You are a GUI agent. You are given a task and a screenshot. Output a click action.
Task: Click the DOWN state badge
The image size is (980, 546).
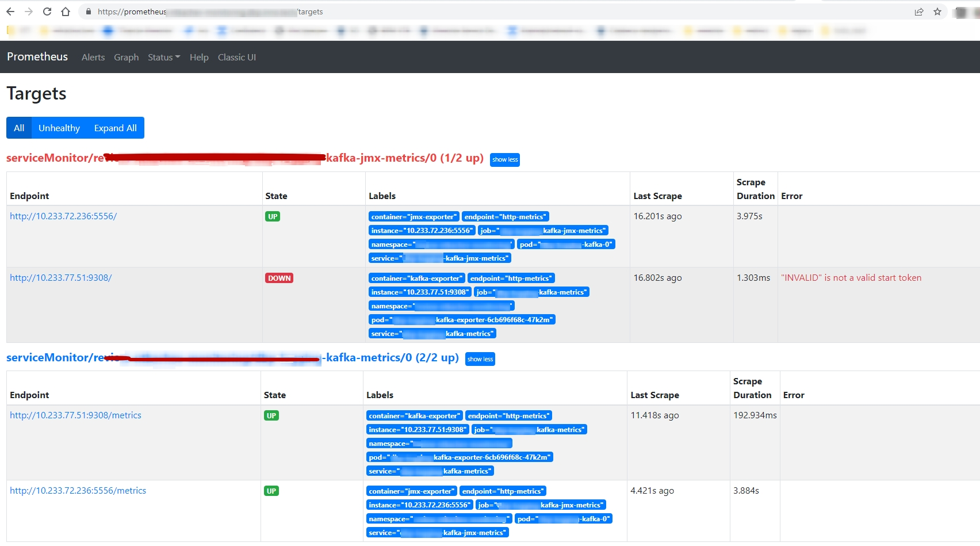pos(280,278)
